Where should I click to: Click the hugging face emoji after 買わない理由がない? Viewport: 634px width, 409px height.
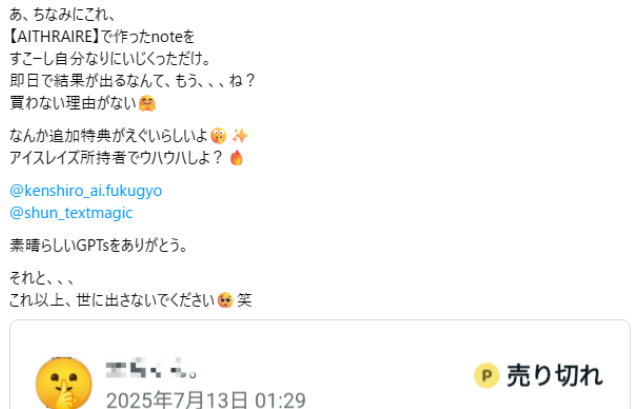tap(147, 103)
